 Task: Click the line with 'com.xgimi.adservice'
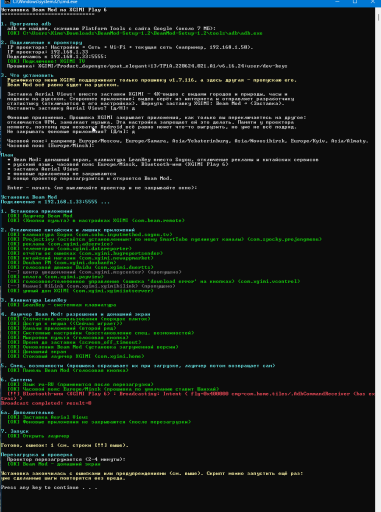60,244
